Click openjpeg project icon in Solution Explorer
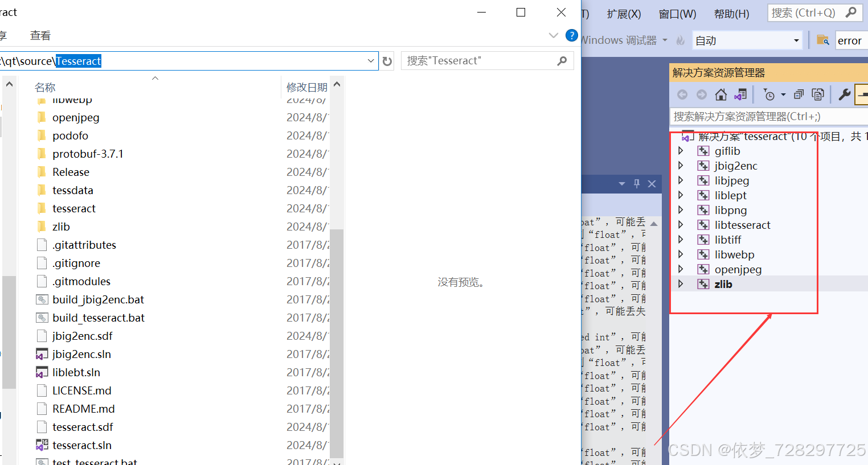The image size is (868, 465). tap(703, 269)
